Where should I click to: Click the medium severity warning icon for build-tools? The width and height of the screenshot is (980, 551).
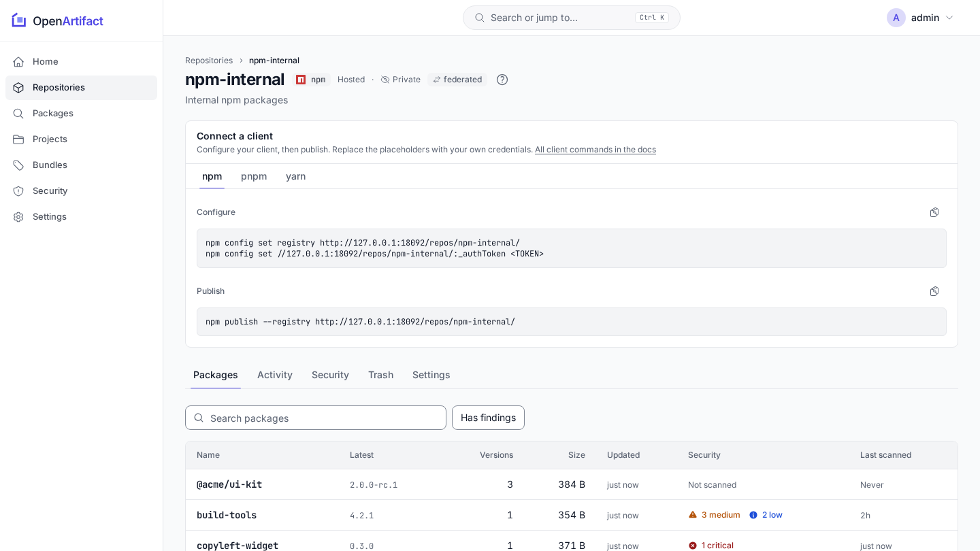[x=693, y=515]
